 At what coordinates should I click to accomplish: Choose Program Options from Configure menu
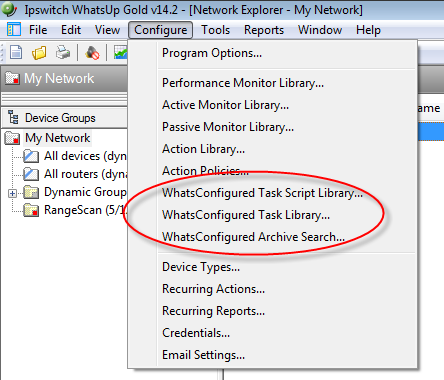tap(272, 53)
